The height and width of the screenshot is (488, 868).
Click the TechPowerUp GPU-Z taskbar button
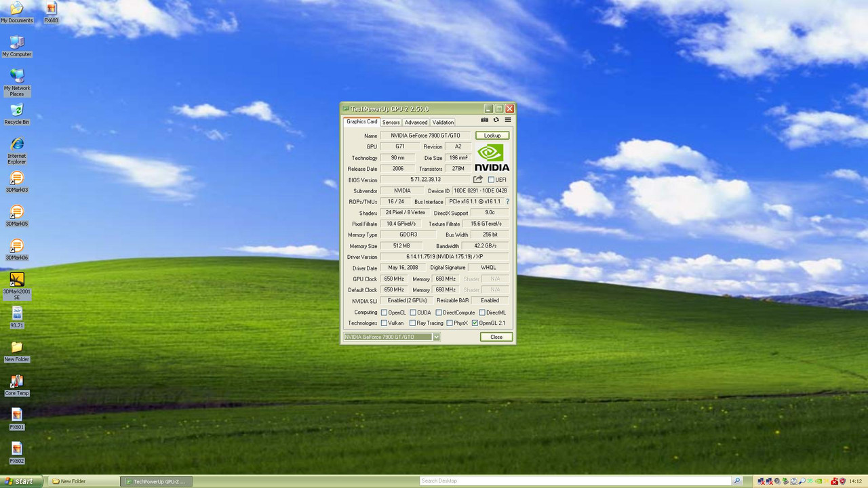(x=157, y=481)
